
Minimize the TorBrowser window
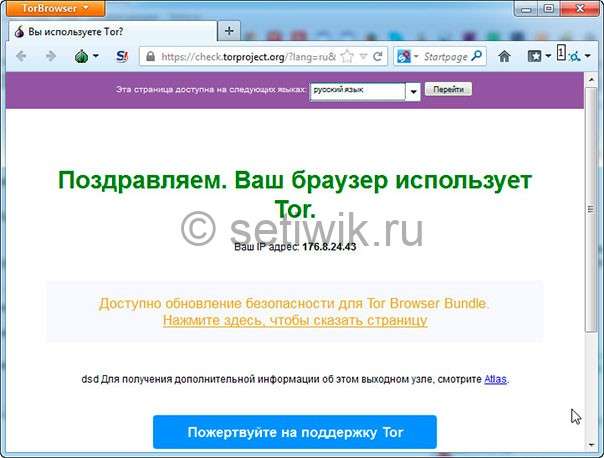(x=525, y=8)
